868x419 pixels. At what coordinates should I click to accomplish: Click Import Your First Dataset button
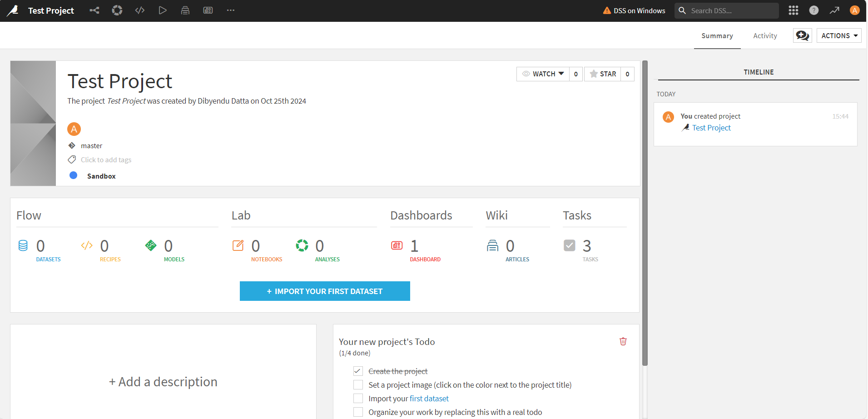coord(325,291)
